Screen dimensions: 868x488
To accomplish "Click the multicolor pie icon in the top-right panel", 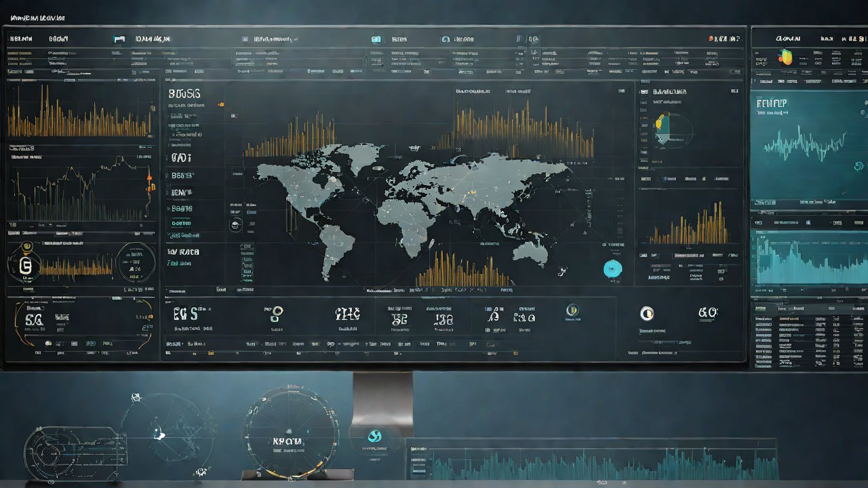I will click(x=785, y=57).
